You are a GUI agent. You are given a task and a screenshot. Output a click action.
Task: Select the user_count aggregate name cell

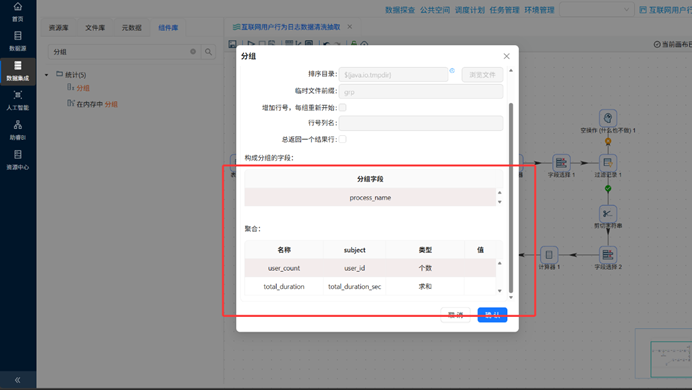pos(284,268)
